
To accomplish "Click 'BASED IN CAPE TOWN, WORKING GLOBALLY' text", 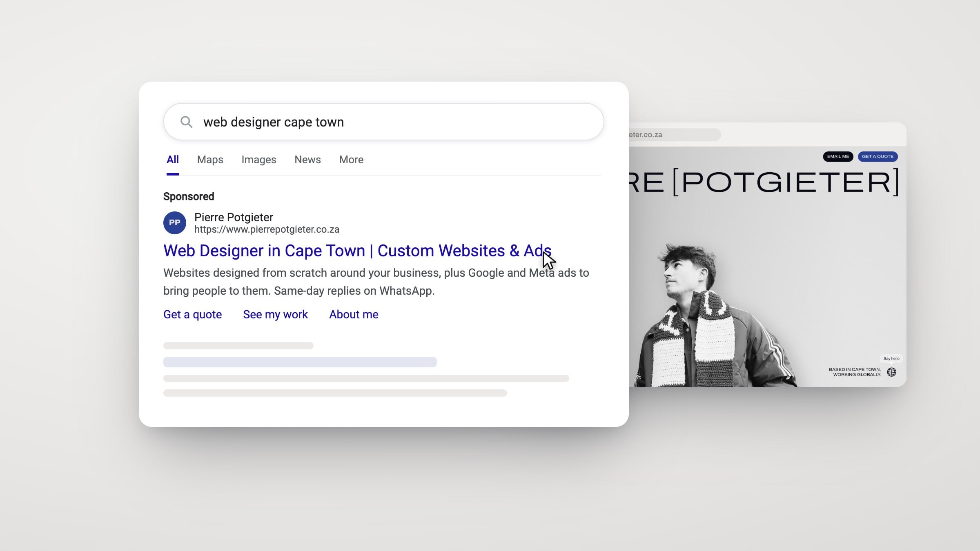I will 855,372.
